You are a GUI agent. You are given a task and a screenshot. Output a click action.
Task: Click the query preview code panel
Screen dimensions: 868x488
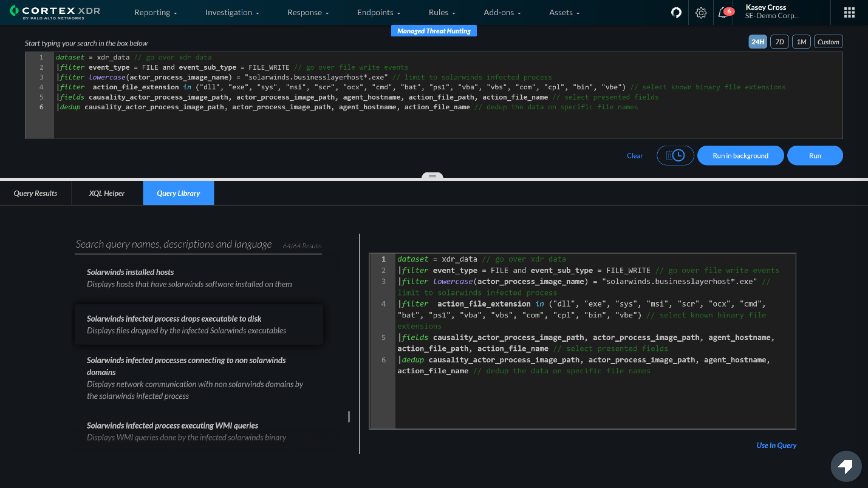tap(583, 341)
